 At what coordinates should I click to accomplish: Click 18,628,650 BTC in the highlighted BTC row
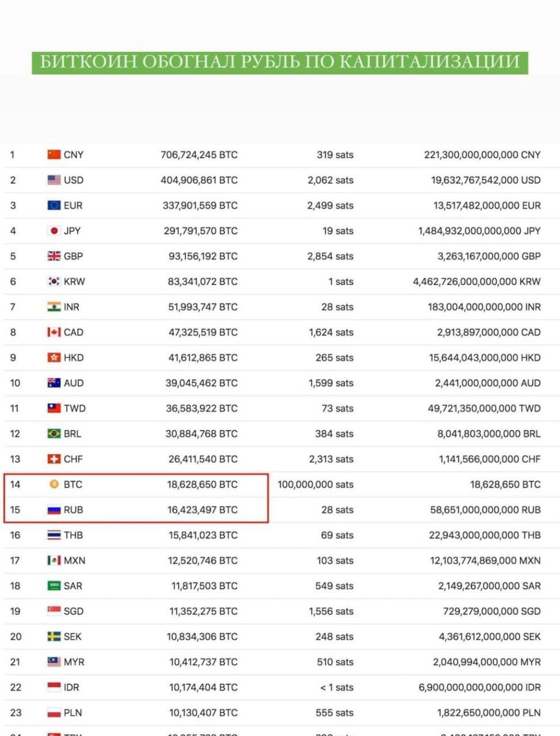click(x=202, y=484)
